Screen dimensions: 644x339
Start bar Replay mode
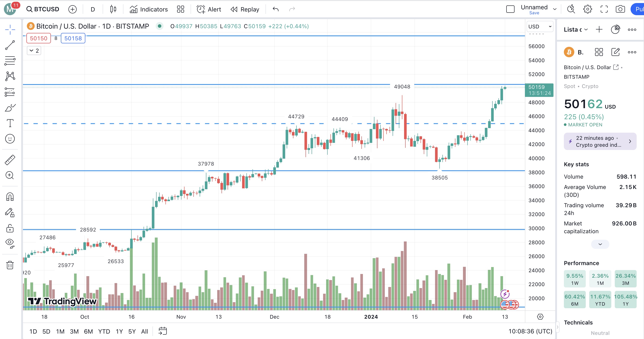pyautogui.click(x=245, y=9)
